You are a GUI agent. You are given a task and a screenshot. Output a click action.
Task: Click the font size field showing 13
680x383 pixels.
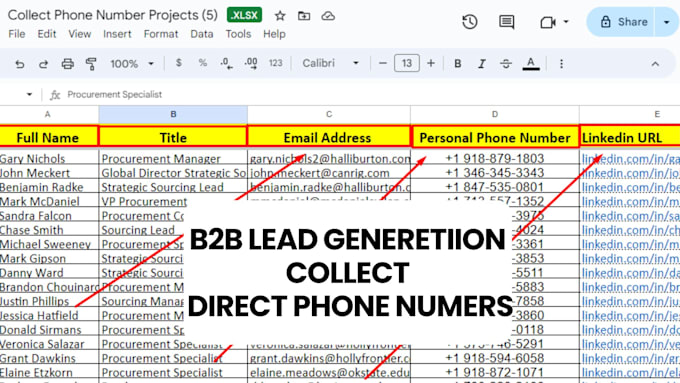point(407,63)
